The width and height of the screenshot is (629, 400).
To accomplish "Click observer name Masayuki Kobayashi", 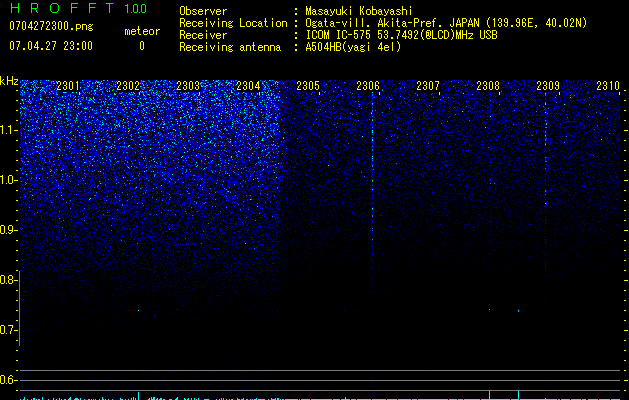I will point(359,11).
